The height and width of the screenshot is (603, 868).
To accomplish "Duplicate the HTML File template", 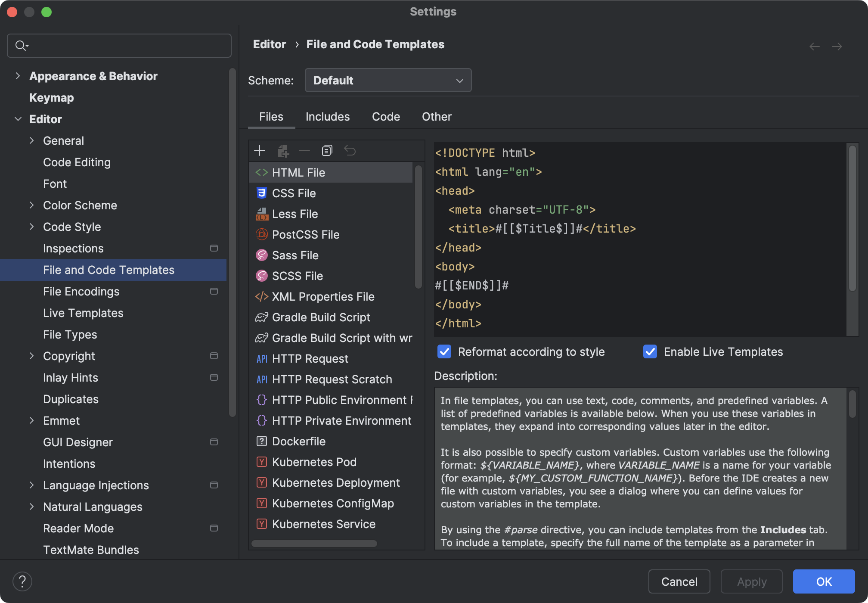I will coord(327,150).
